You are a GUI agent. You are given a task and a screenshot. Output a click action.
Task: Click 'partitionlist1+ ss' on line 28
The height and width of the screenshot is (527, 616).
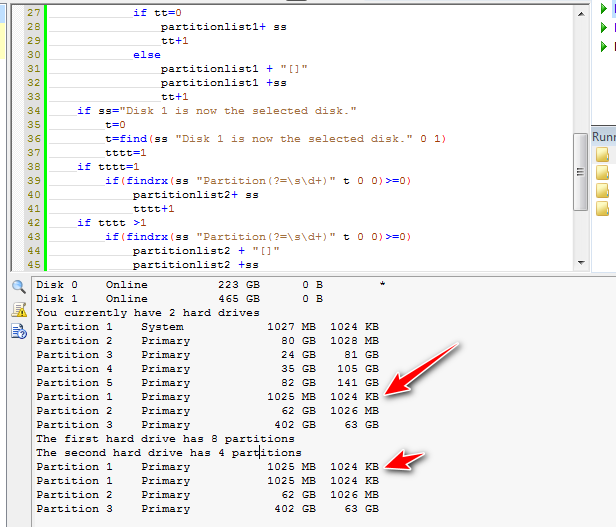click(x=224, y=27)
